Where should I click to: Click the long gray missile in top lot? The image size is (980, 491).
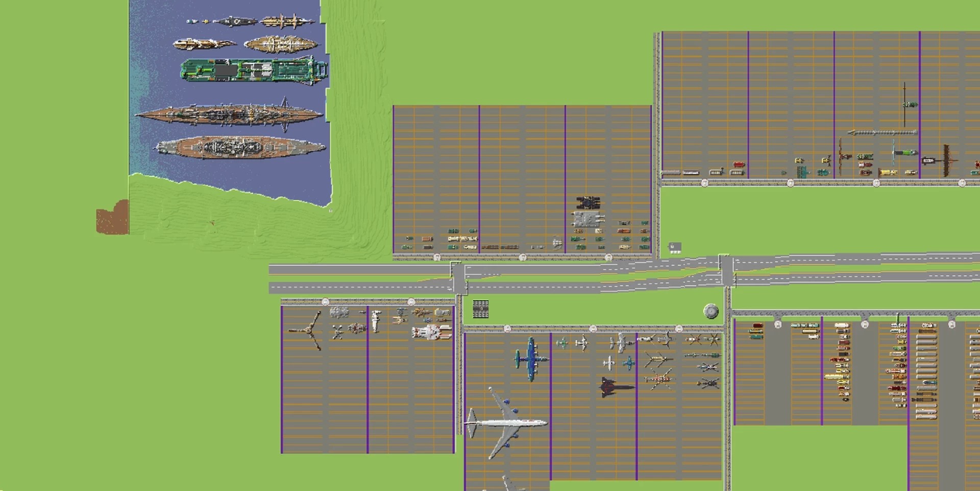tap(882, 133)
